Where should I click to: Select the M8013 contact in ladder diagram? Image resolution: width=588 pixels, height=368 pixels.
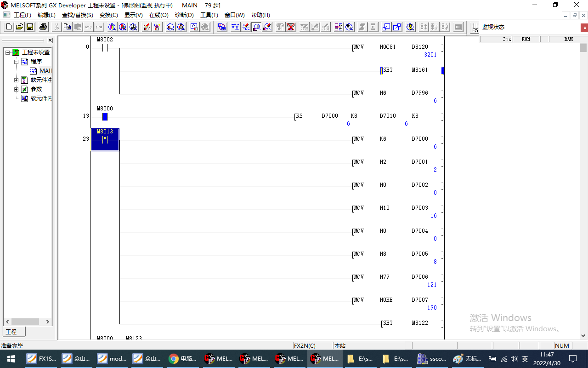coord(105,140)
